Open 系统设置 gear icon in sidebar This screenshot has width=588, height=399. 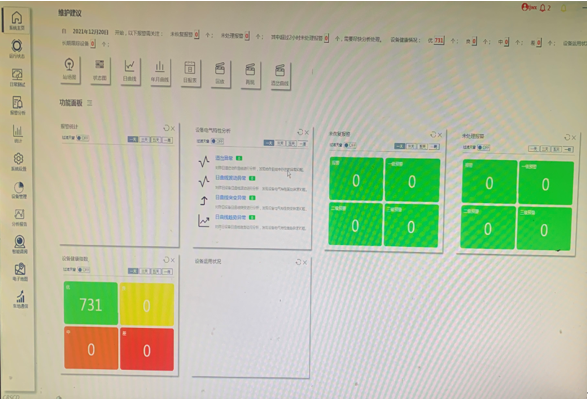(x=18, y=161)
